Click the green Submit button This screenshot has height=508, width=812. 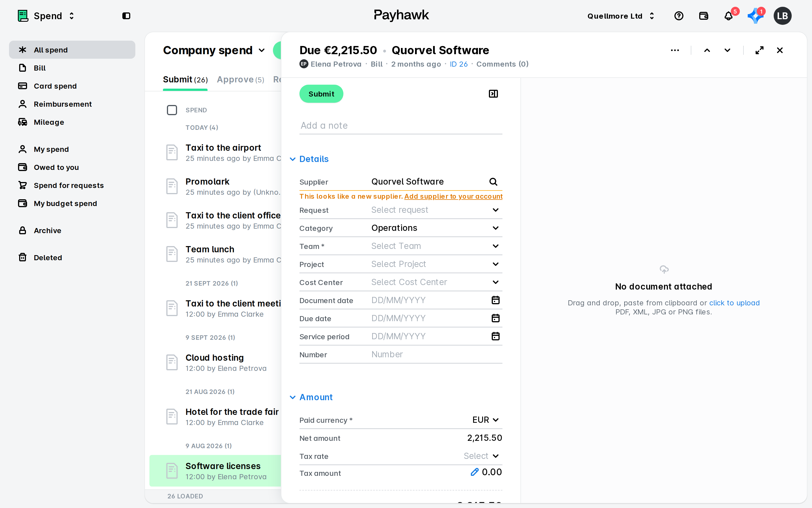click(321, 94)
